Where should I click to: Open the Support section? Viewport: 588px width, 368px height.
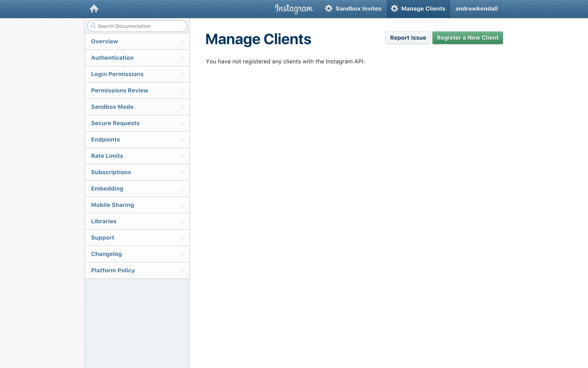pyautogui.click(x=137, y=238)
